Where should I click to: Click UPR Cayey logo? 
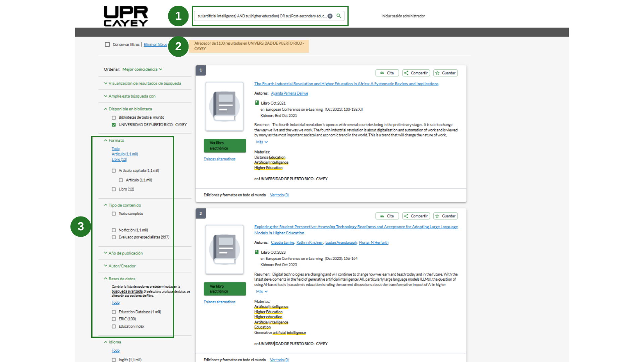click(126, 16)
